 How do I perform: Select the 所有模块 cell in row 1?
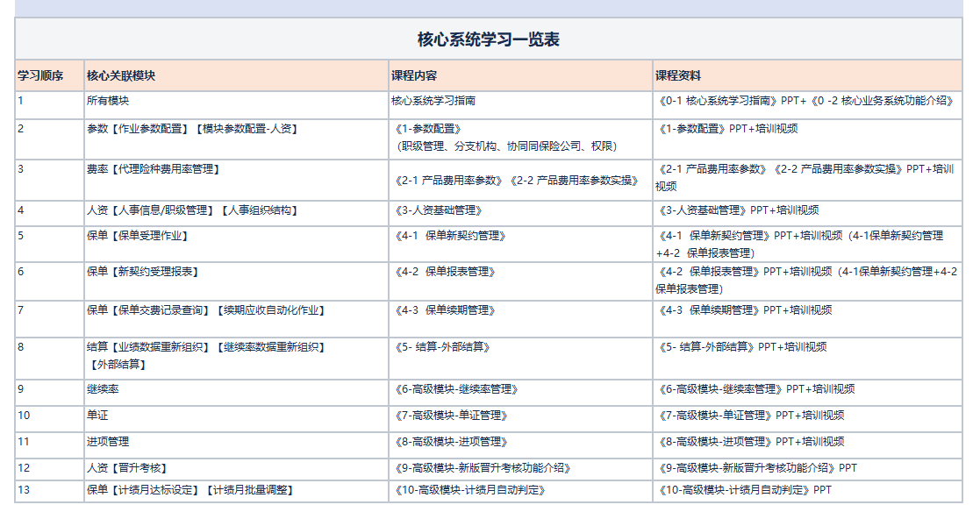tap(107, 101)
